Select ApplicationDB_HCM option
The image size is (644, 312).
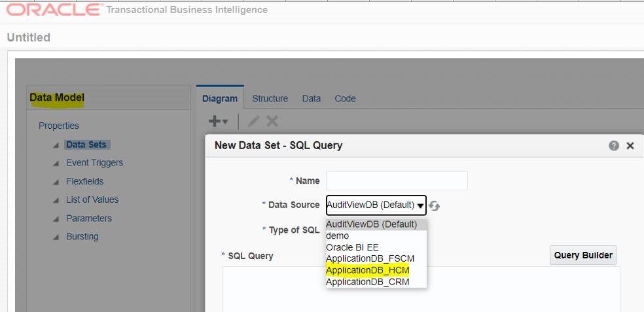(376, 270)
